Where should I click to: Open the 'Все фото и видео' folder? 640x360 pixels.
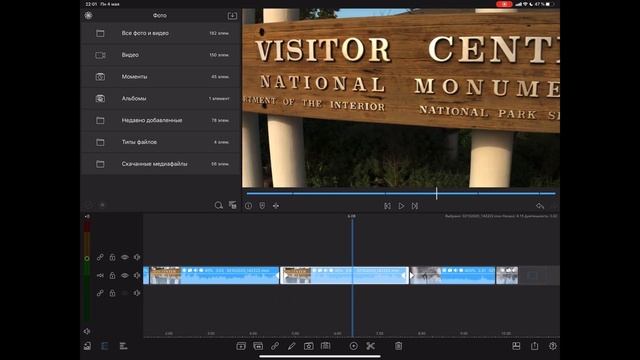(161, 33)
